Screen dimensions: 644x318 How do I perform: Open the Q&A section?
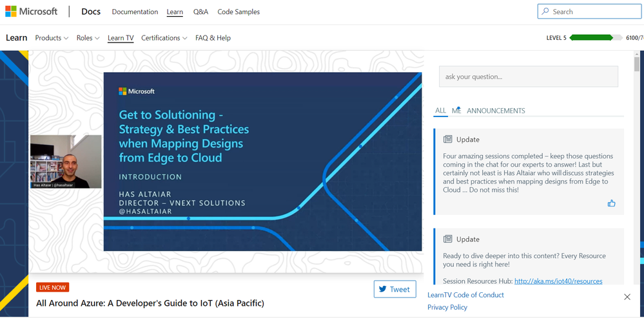pos(201,12)
